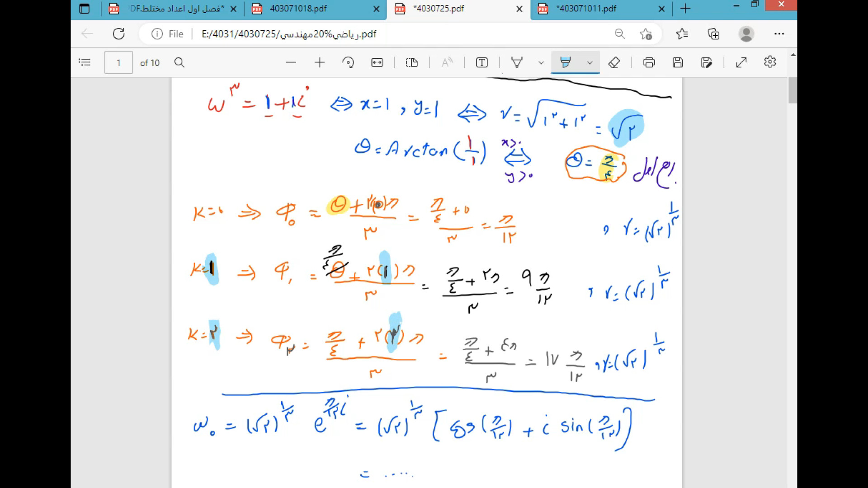Expand the Draw tool options dropdown
Screen dimensions: 868x488
click(x=541, y=63)
